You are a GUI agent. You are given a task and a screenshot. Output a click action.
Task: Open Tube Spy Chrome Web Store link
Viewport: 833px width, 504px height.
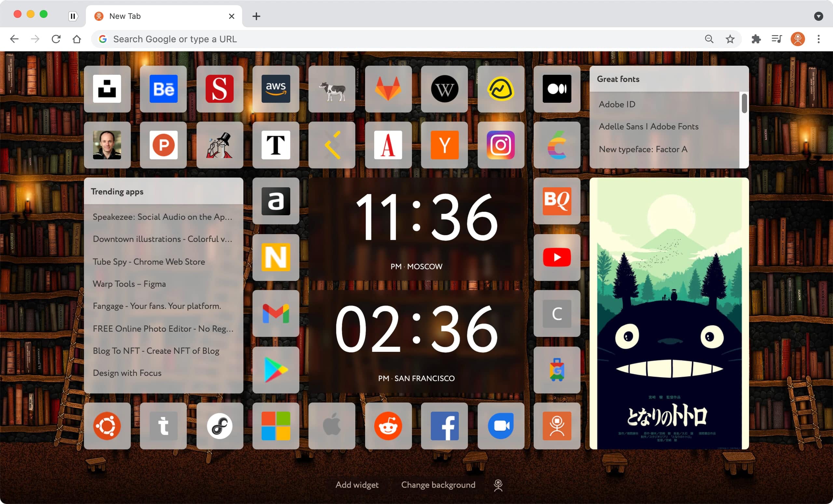click(149, 262)
